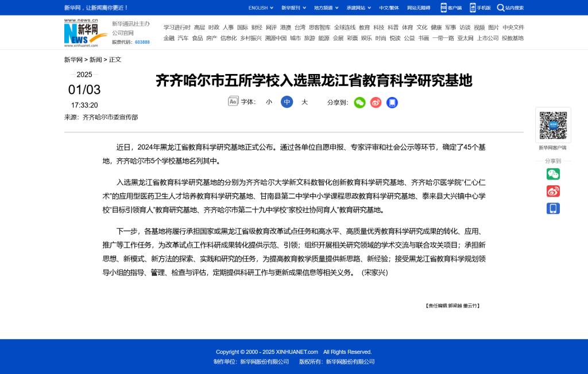Click the Xinhuanet News logo
The height and width of the screenshot is (374, 588).
(81, 33)
